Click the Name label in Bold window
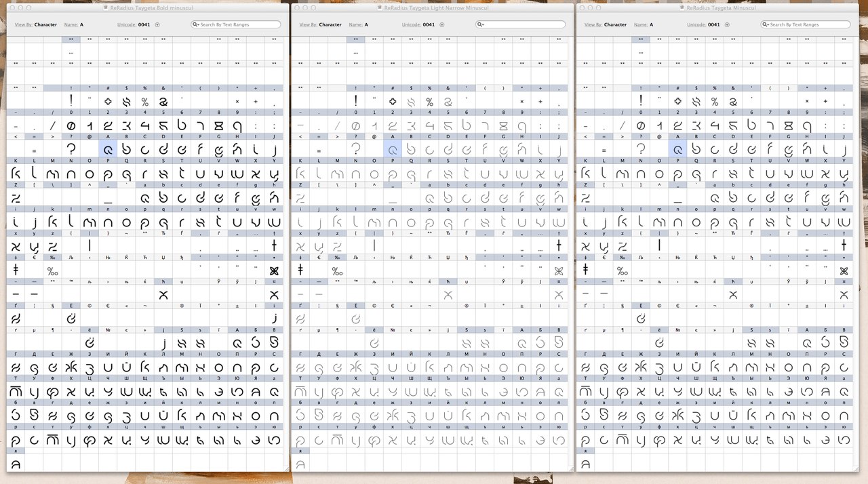This screenshot has width=868, height=484. coord(71,24)
